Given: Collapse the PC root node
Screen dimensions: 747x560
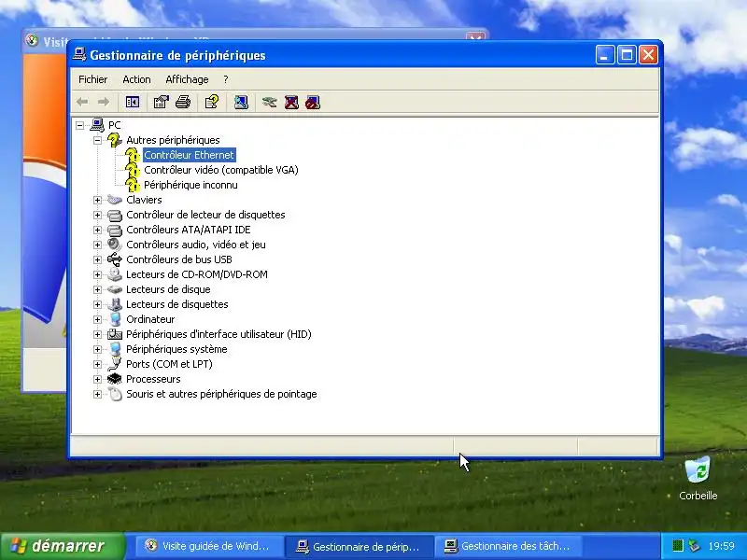Looking at the screenshot, I should pos(80,125).
